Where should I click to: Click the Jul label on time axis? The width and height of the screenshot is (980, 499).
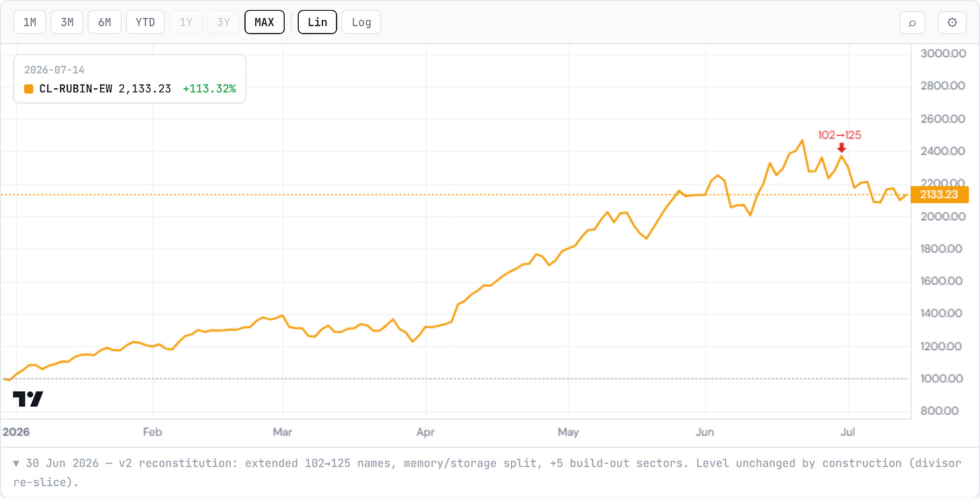coord(848,432)
